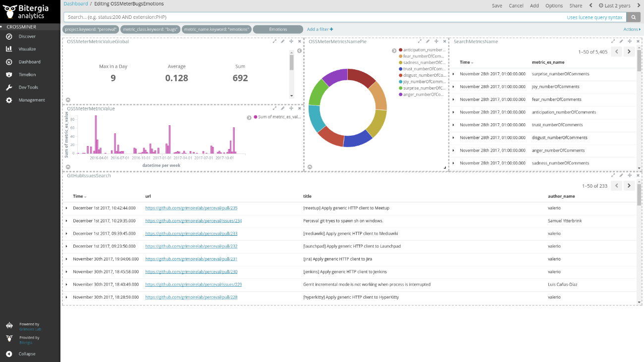Click move handle of OSSMeterMetricsNamePie panel

click(x=436, y=41)
